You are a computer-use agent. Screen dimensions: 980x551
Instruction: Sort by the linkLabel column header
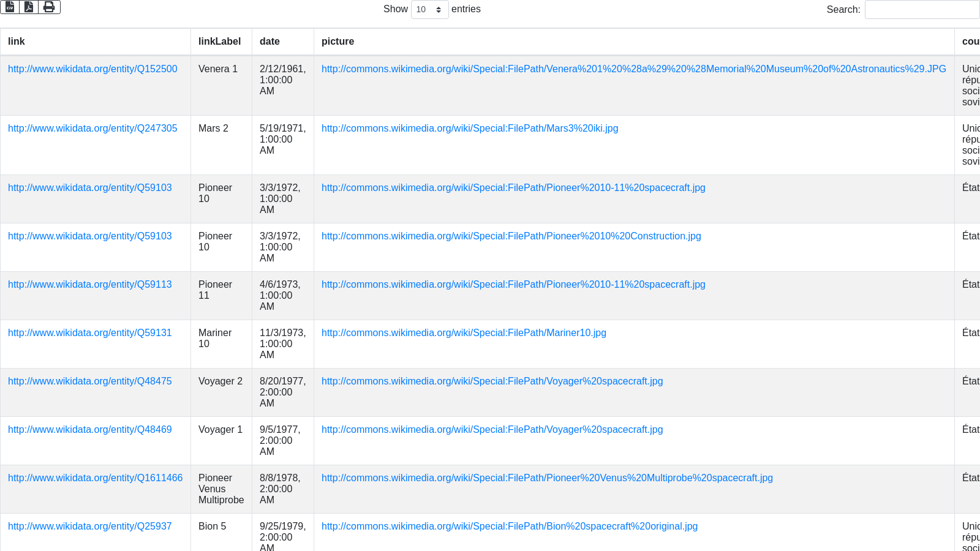click(x=219, y=42)
